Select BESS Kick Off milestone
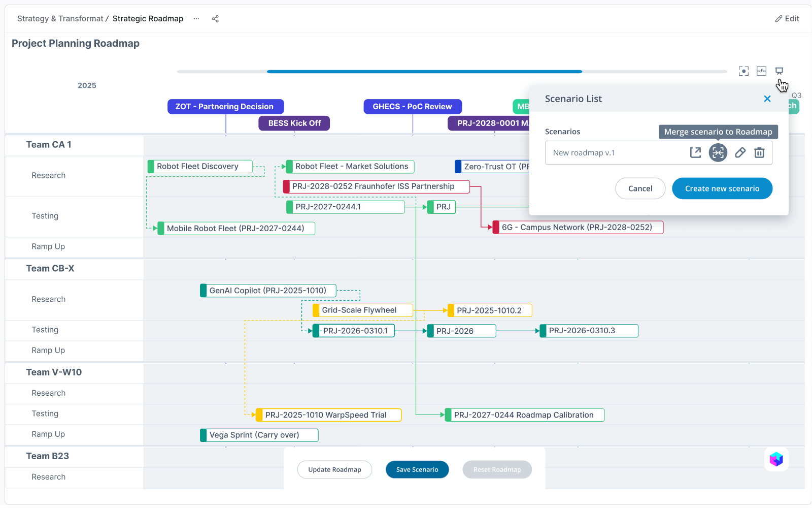 [294, 123]
